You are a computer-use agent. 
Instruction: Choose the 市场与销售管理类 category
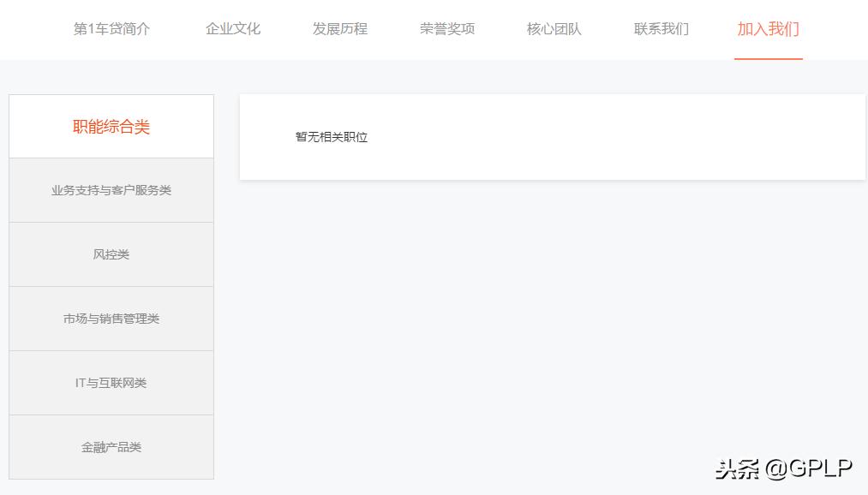(x=111, y=318)
